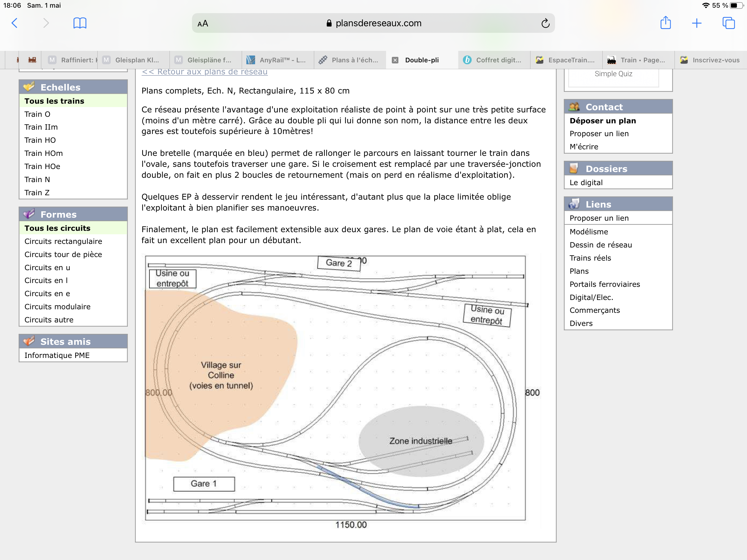Switch to the Train • Page... tab

click(x=639, y=60)
